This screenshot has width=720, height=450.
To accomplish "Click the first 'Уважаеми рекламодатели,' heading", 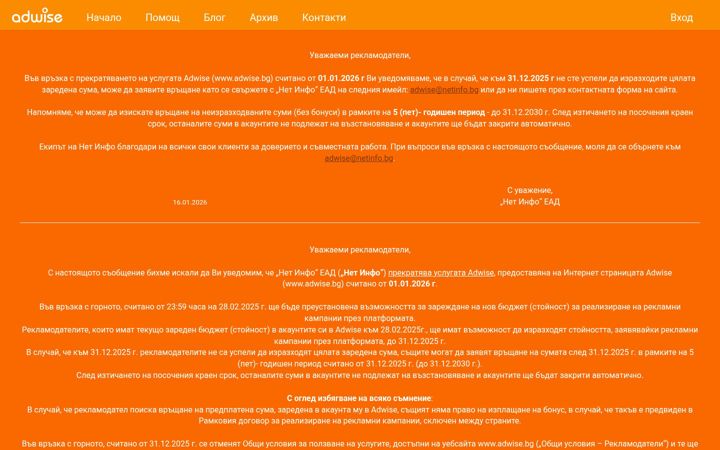I will (x=360, y=56).
